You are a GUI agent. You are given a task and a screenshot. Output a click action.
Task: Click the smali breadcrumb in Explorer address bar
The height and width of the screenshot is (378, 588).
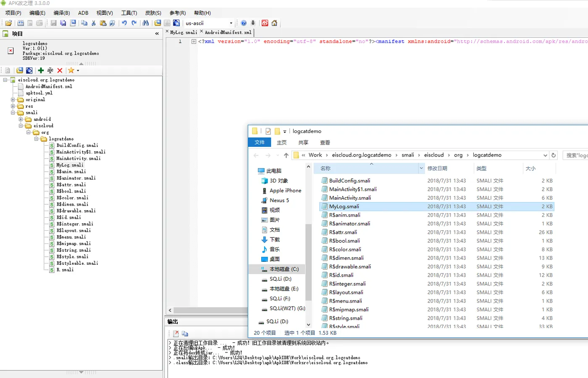click(x=407, y=155)
